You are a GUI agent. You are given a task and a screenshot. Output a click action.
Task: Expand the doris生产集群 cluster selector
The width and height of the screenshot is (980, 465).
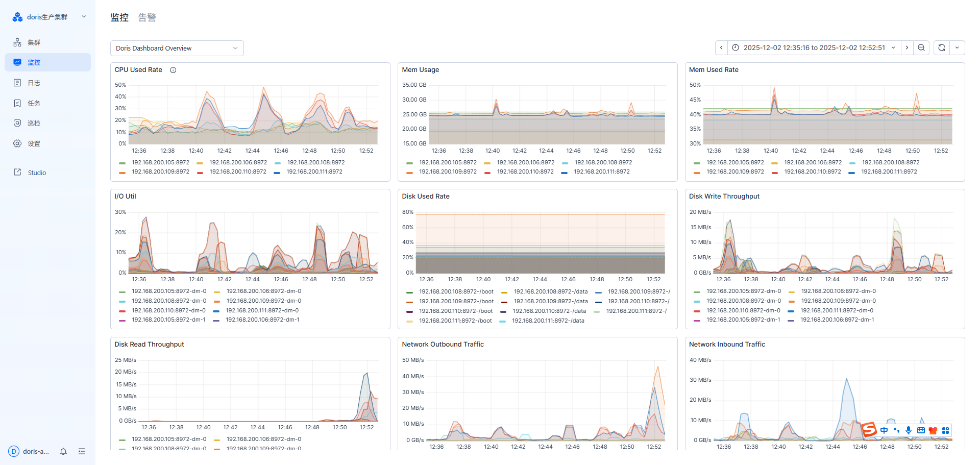pos(84,17)
